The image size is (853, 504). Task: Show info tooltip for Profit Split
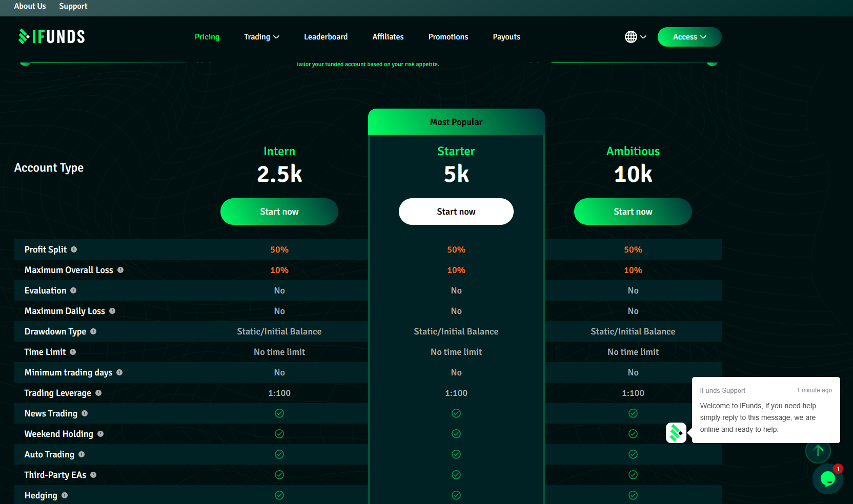pyautogui.click(x=74, y=249)
